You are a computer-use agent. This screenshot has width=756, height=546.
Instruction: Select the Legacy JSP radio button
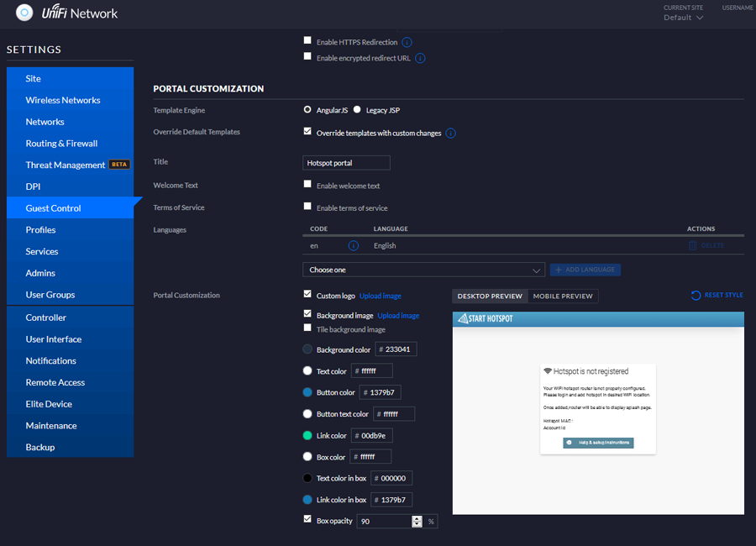pyautogui.click(x=357, y=110)
